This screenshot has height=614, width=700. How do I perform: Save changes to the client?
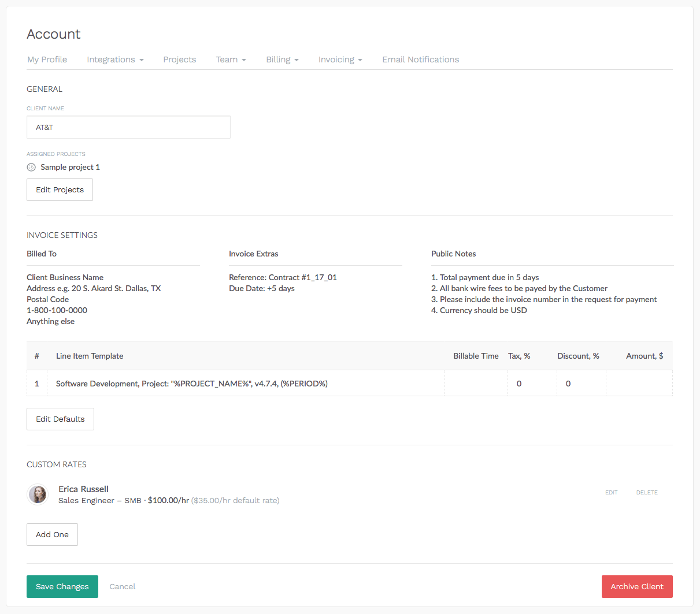click(x=62, y=587)
